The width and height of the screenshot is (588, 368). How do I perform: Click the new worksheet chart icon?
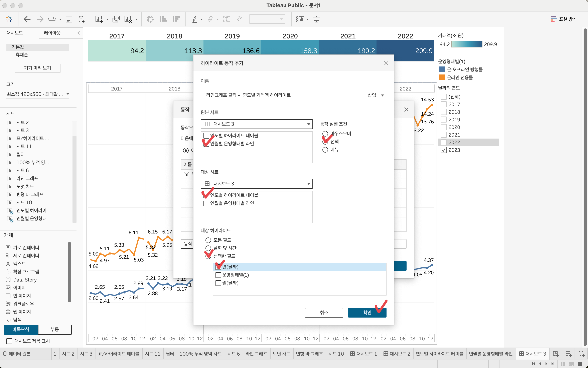[x=99, y=19]
